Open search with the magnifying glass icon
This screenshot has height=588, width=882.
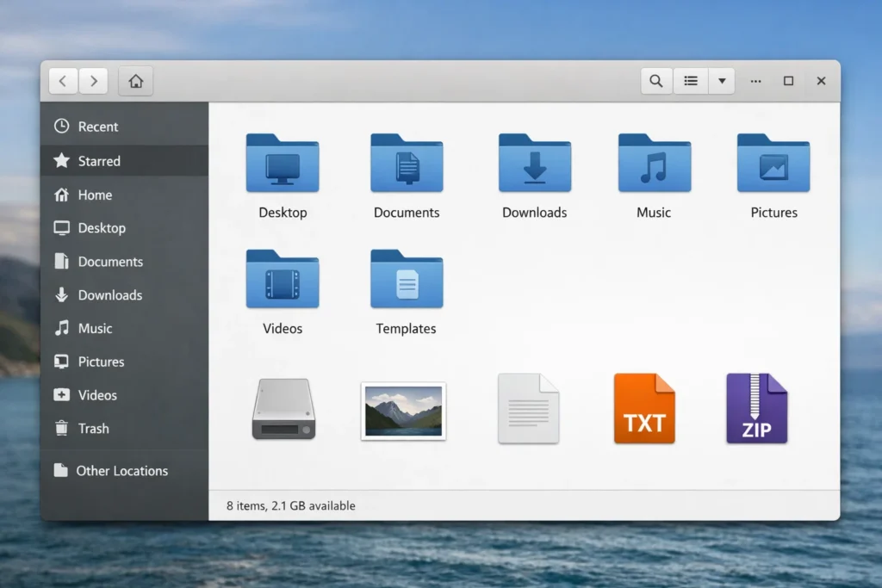(656, 81)
